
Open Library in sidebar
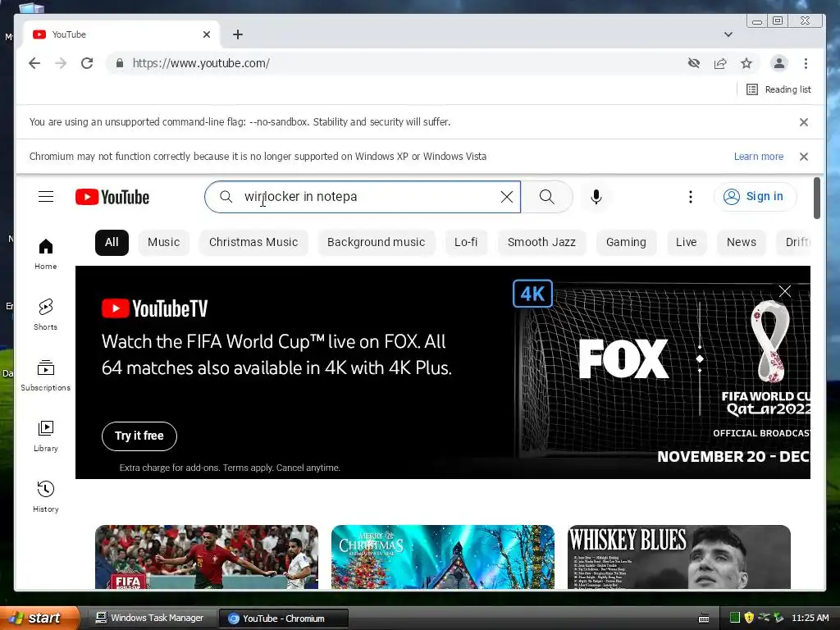coord(46,436)
